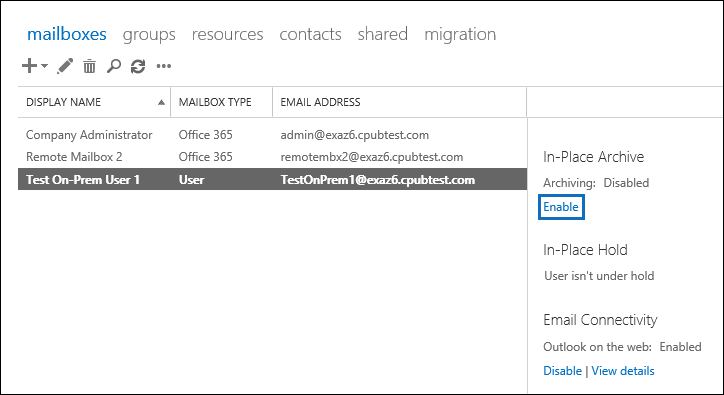Click the add new mailbox plus icon

29,66
